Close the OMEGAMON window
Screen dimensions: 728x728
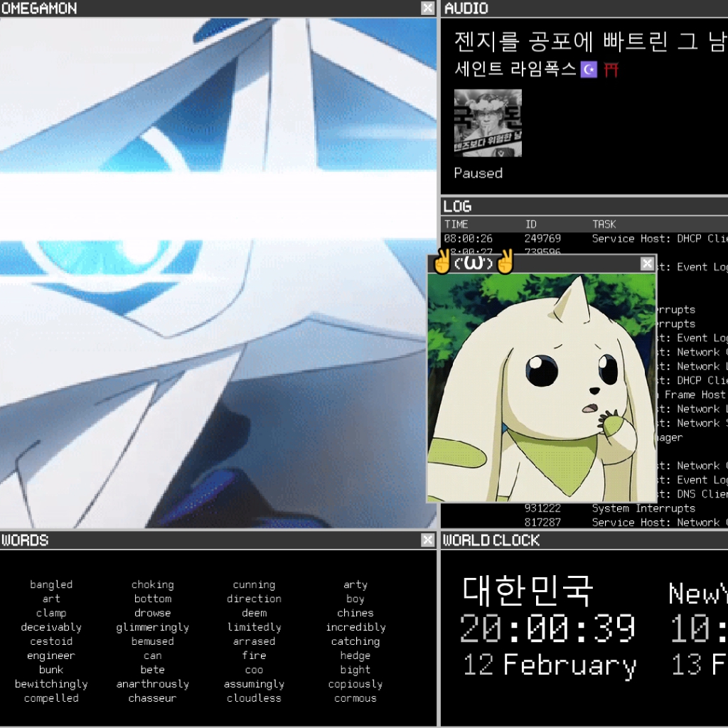tap(427, 8)
